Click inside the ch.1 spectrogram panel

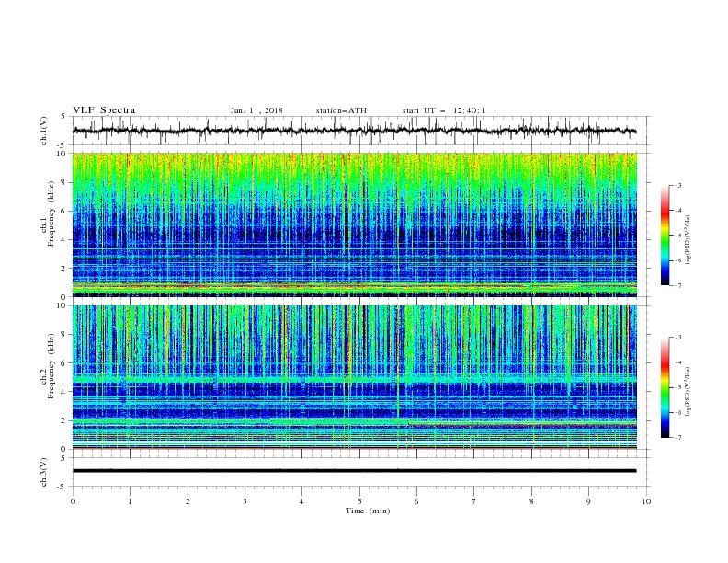point(355,224)
